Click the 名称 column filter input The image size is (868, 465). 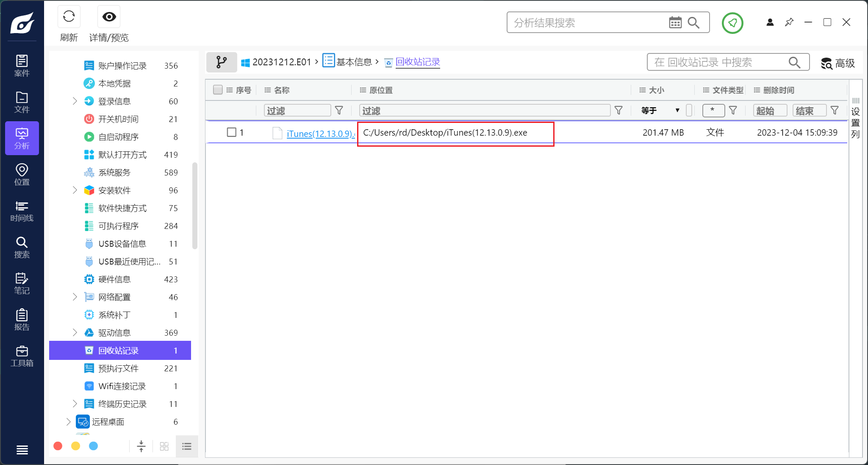[x=297, y=111]
